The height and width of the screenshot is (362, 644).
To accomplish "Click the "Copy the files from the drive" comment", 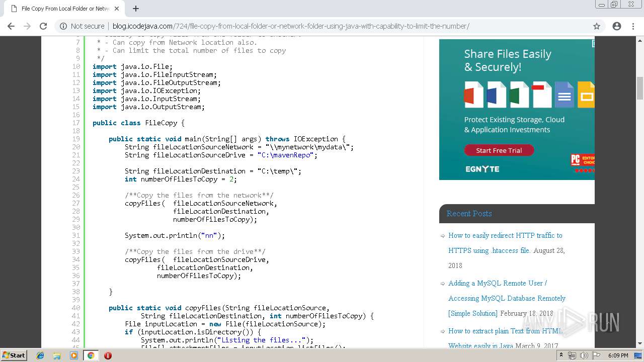I will click(x=195, y=251).
